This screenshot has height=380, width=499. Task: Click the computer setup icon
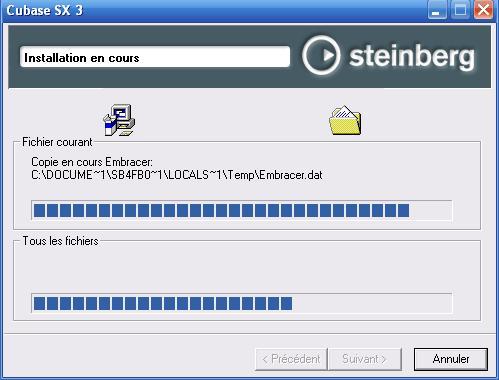119,120
